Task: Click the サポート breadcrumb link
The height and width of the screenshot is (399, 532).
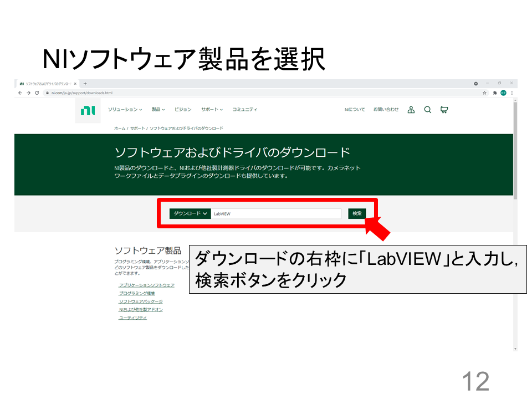Action: click(137, 128)
